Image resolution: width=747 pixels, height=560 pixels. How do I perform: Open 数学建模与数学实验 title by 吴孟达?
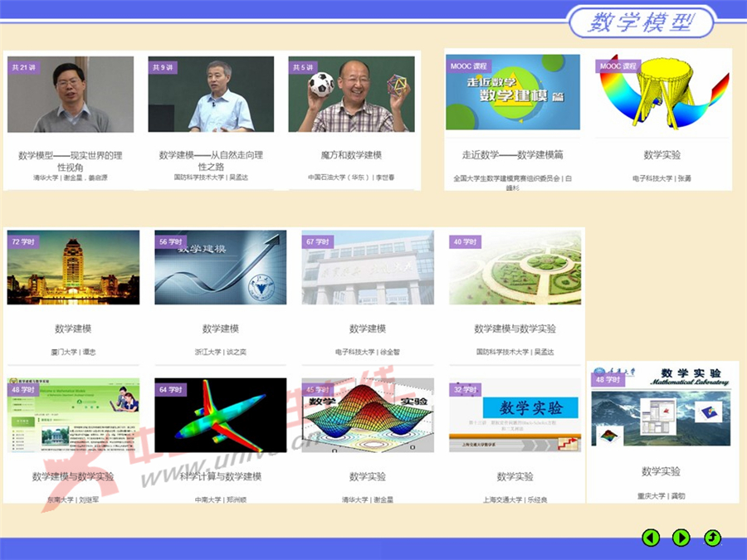tap(515, 329)
